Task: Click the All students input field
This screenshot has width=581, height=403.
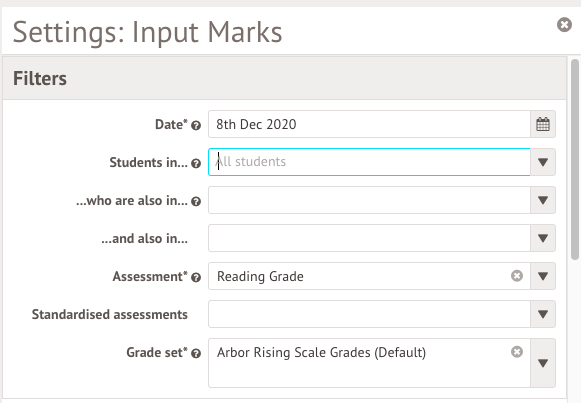Action: tap(369, 162)
